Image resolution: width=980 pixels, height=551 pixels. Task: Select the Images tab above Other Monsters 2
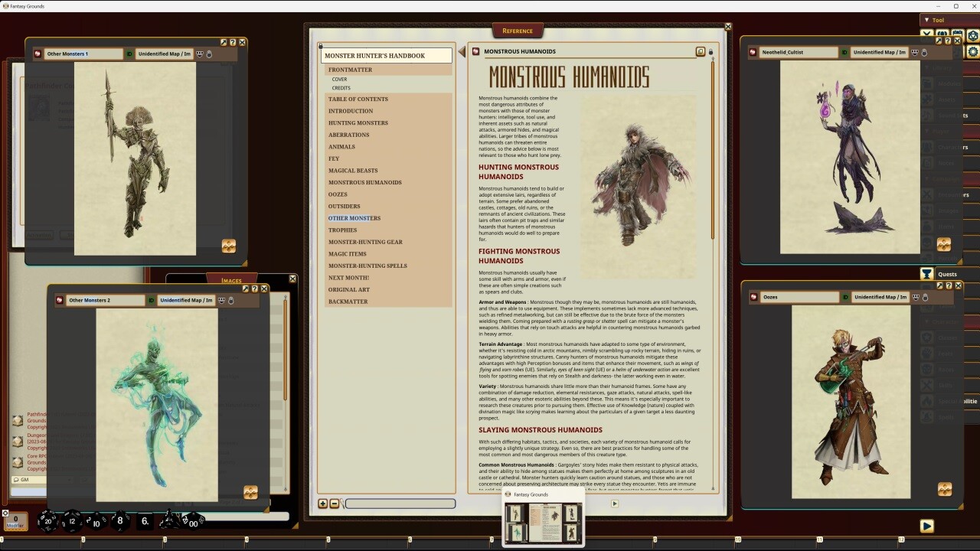pos(231,279)
